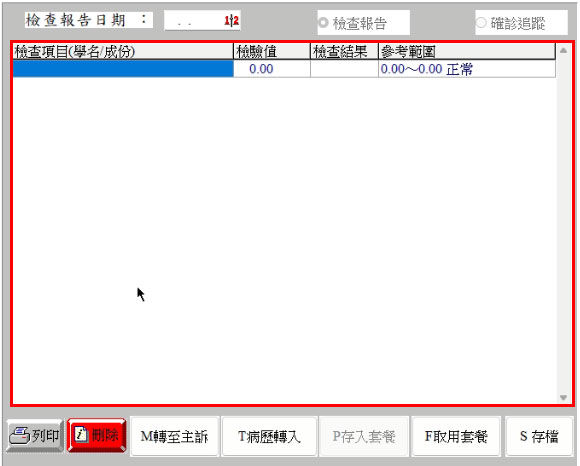Viewport: 580px width, 466px height.
Task: Click the scrollbar down arrow
Action: click(563, 398)
